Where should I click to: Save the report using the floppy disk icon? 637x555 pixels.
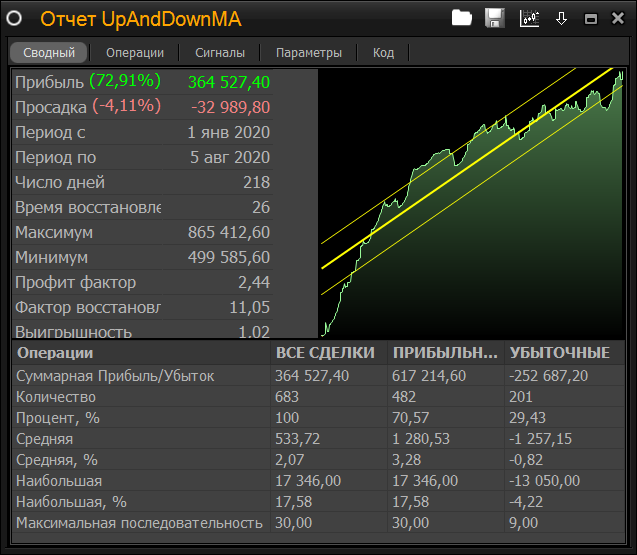click(494, 18)
